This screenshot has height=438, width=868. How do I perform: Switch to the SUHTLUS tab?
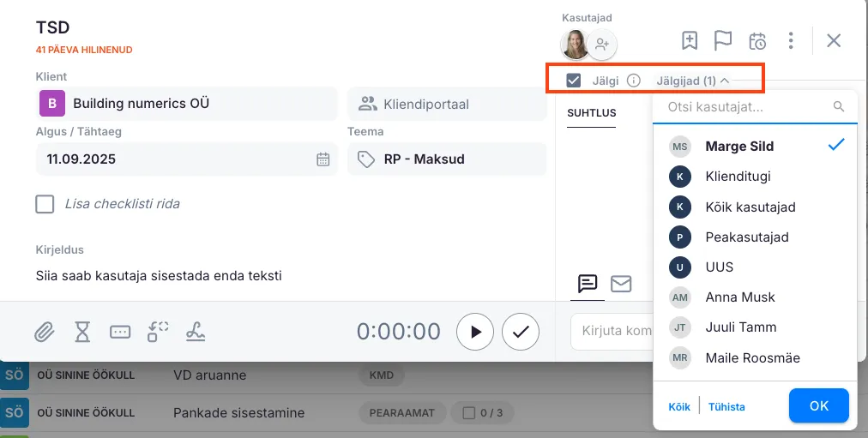point(591,112)
